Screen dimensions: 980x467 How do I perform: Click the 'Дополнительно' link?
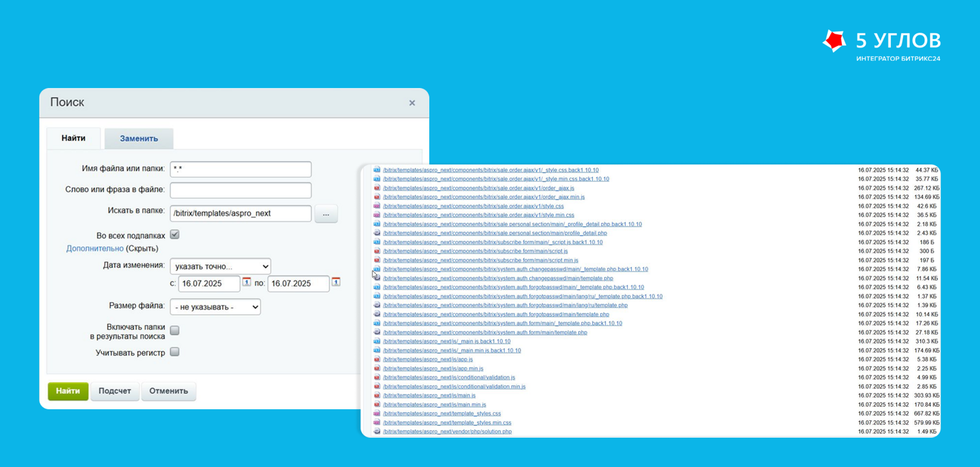[94, 248]
